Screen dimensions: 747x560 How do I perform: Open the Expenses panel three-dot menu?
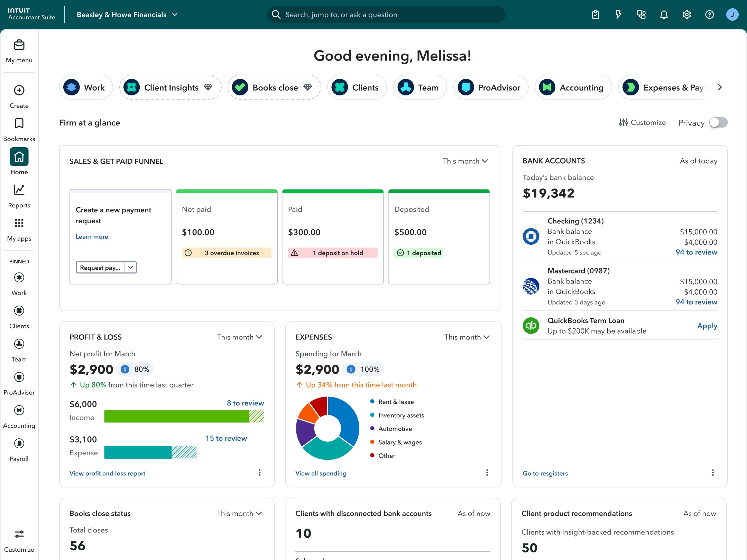click(487, 473)
